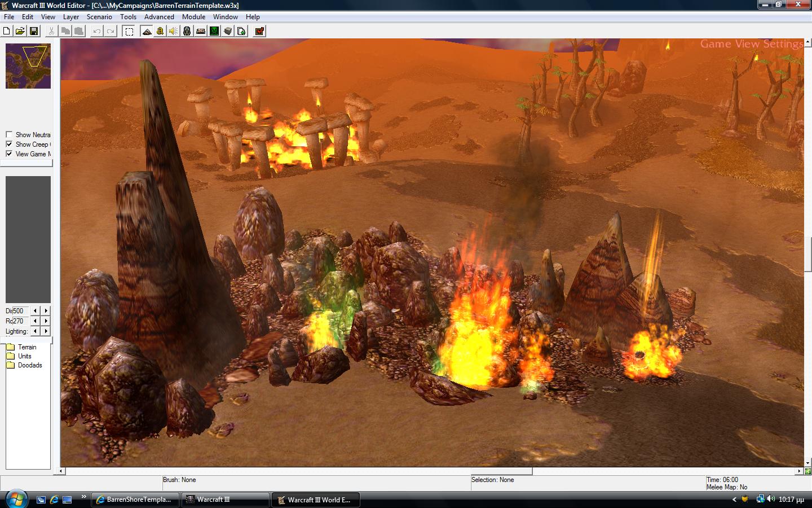The image size is (812, 508).
Task: Click the taskbar clock showing 10:17
Action: click(791, 500)
